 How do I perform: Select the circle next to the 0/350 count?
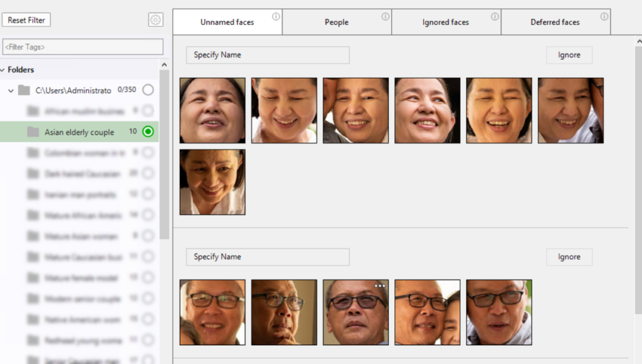tap(148, 90)
